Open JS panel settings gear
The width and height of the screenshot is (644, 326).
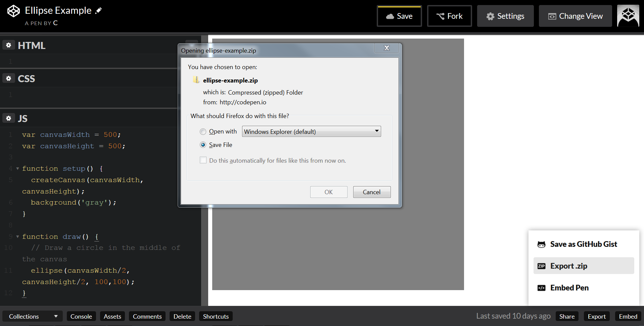pos(9,118)
